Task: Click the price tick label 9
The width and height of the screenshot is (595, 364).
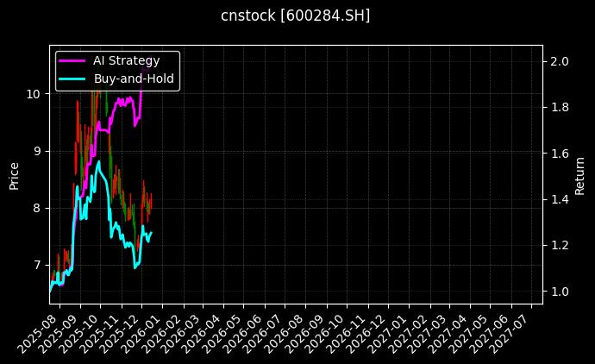Action: click(x=37, y=152)
